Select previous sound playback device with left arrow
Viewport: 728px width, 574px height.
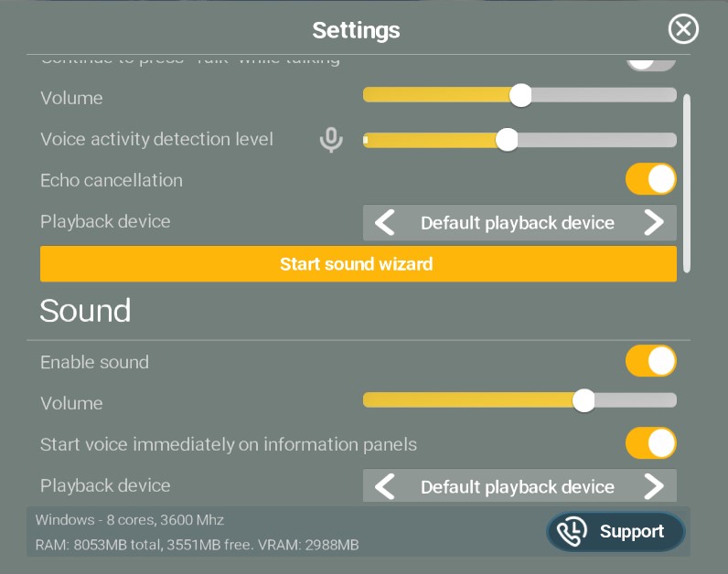point(384,486)
